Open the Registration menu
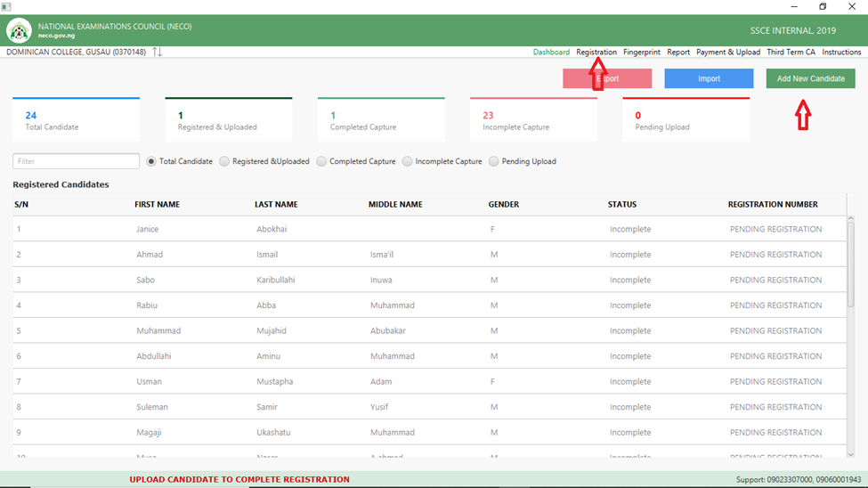The height and width of the screenshot is (488, 868). (x=596, y=53)
